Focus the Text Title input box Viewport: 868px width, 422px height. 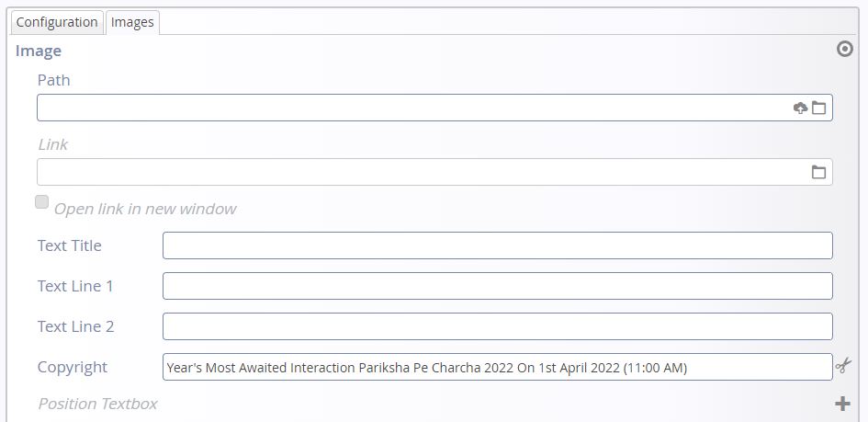point(498,245)
